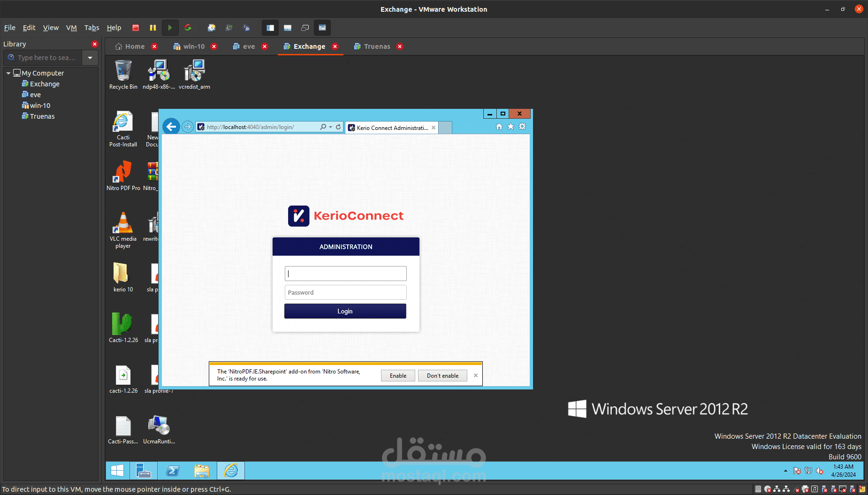This screenshot has width=868, height=495.
Task: Collapse the My Computer tree node
Action: (x=8, y=73)
